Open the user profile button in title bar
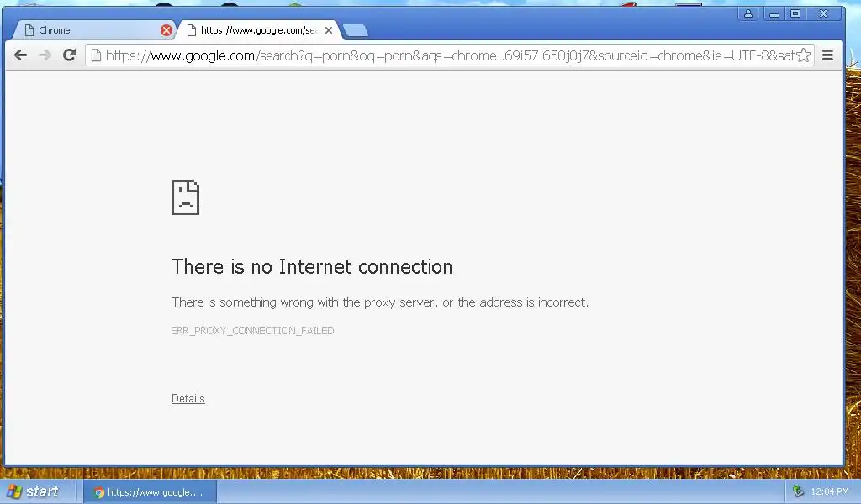 coord(747,13)
